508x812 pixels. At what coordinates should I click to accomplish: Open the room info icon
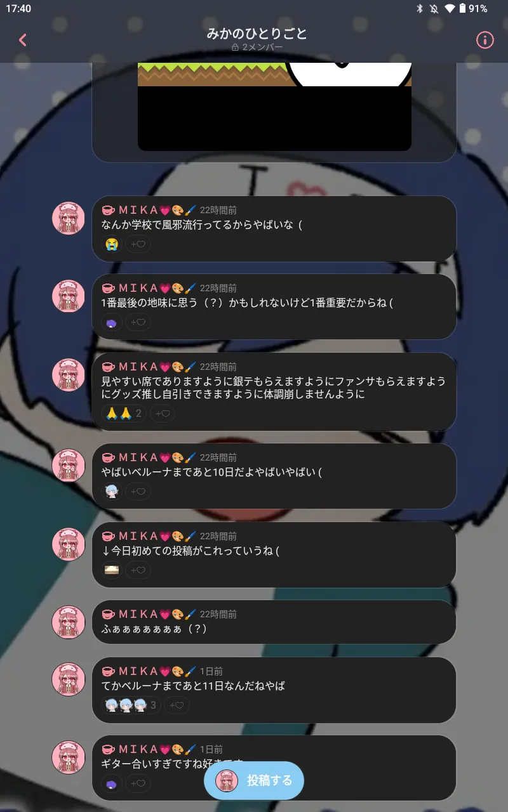click(x=485, y=40)
